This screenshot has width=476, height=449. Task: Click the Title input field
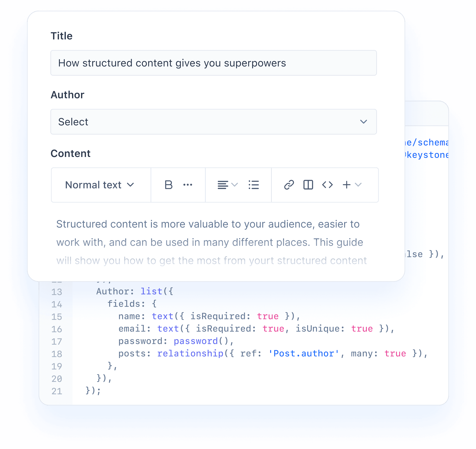(x=213, y=63)
